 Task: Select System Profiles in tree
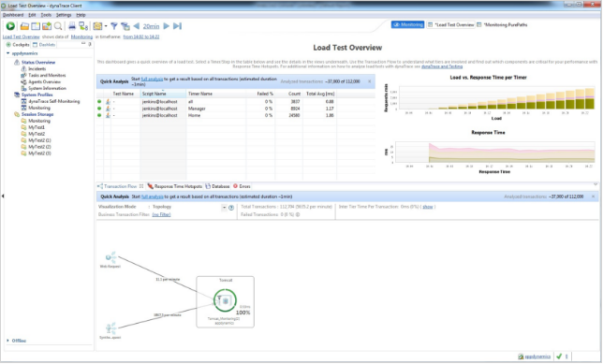[37, 95]
